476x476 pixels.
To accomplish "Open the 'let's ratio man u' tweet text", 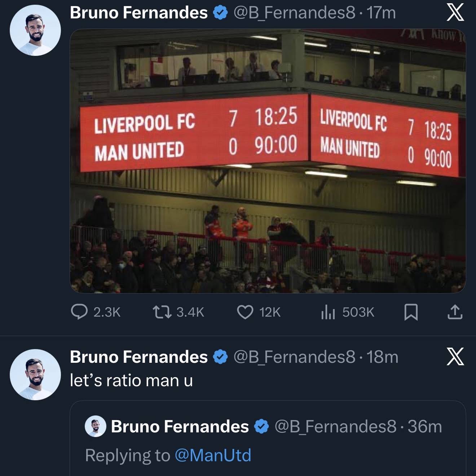I will point(131,380).
